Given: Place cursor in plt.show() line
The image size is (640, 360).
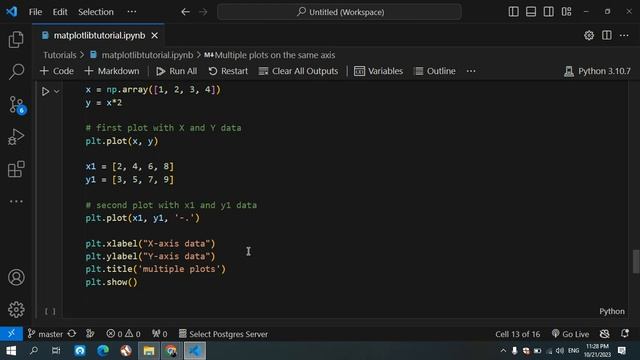Looking at the screenshot, I should [111, 282].
